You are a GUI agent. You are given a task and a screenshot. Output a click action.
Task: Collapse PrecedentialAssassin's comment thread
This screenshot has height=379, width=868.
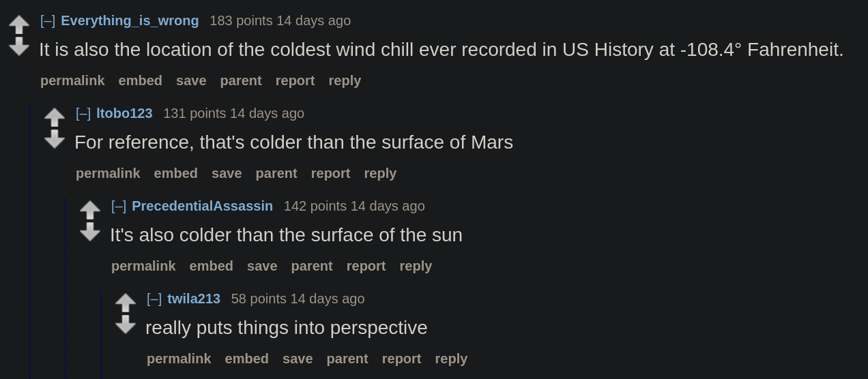coord(119,206)
